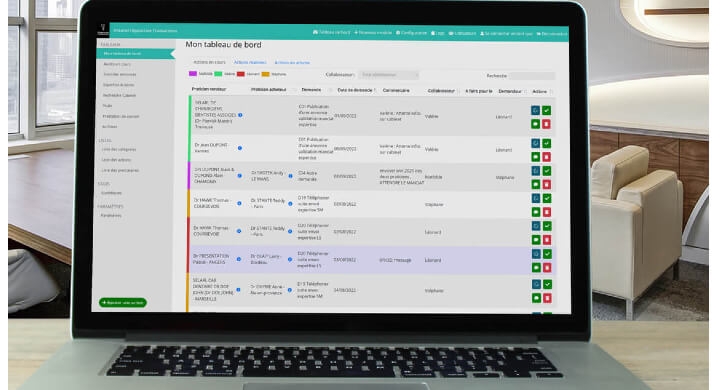Delete the SELARL CAB DENTAIRE MARSEILLE row
The height and width of the screenshot is (390, 720).
(547, 298)
